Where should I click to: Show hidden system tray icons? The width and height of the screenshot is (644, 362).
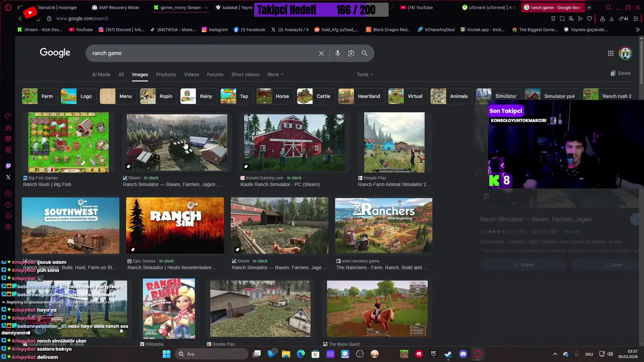pos(555,354)
